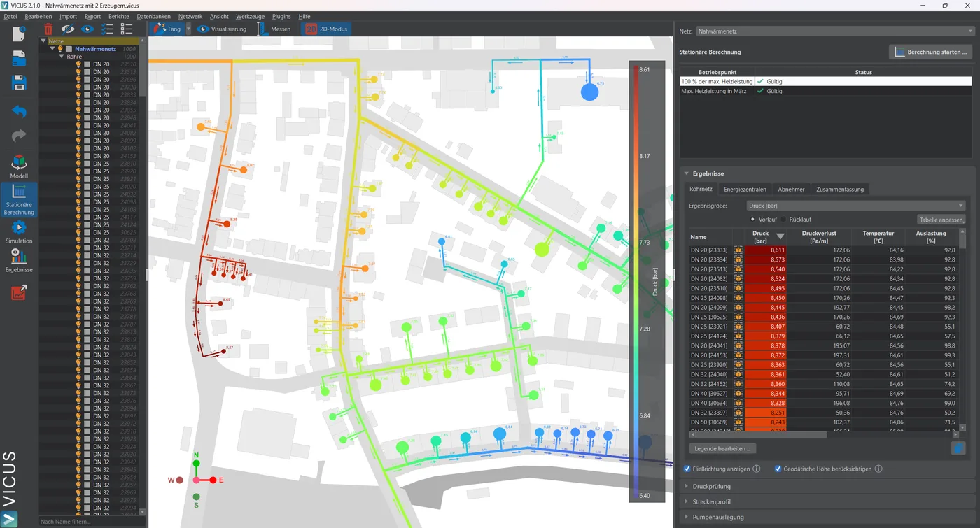This screenshot has height=528, width=980.
Task: Switch to the Zusammenfassung tab
Action: tap(840, 189)
